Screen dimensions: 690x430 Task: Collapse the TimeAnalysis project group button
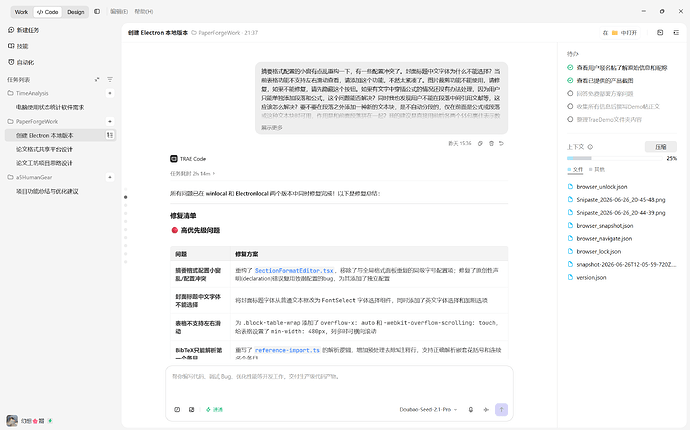click(110, 93)
